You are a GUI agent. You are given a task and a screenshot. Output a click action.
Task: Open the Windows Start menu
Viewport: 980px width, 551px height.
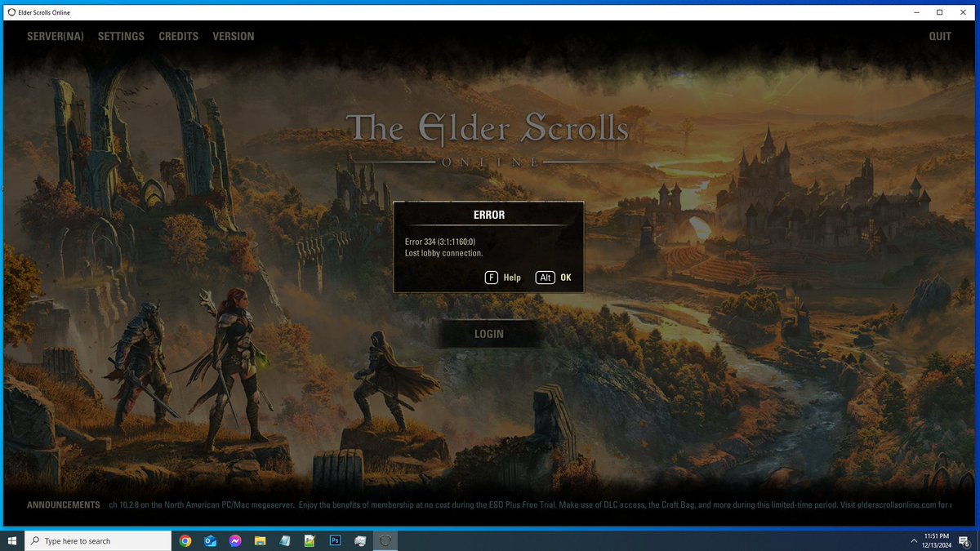pyautogui.click(x=12, y=540)
